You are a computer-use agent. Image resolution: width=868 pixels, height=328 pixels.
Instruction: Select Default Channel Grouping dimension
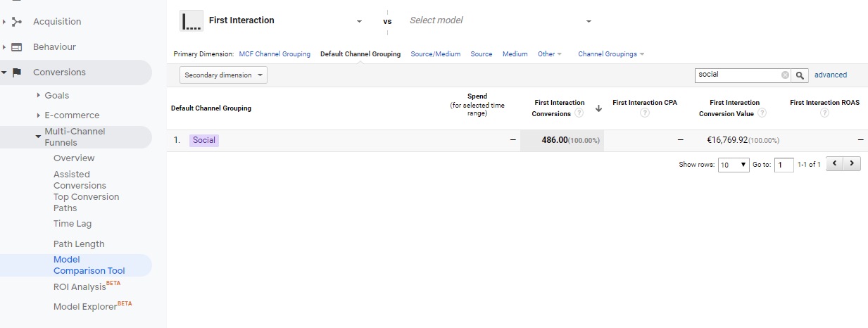click(x=360, y=53)
